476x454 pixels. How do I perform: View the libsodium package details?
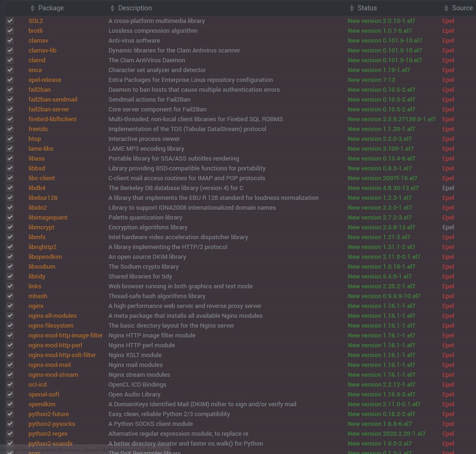pos(42,267)
